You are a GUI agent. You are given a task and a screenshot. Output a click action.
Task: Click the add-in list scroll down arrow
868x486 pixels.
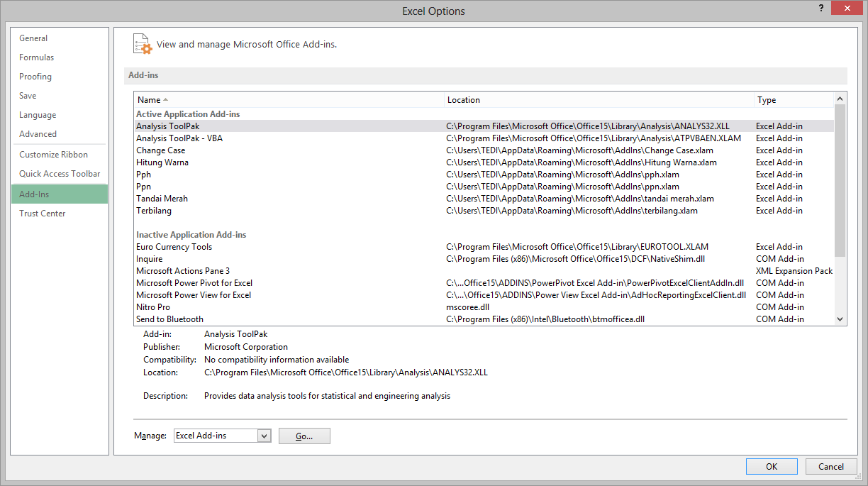click(x=840, y=320)
